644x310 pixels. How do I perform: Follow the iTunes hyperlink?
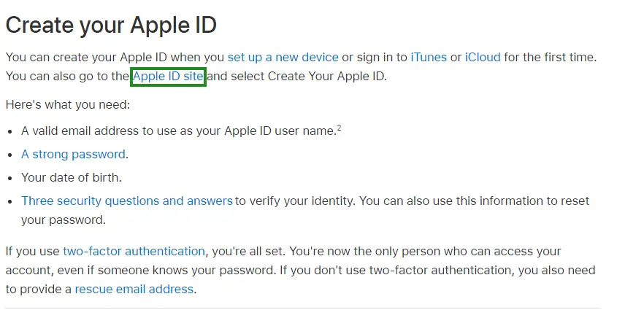tap(429, 57)
